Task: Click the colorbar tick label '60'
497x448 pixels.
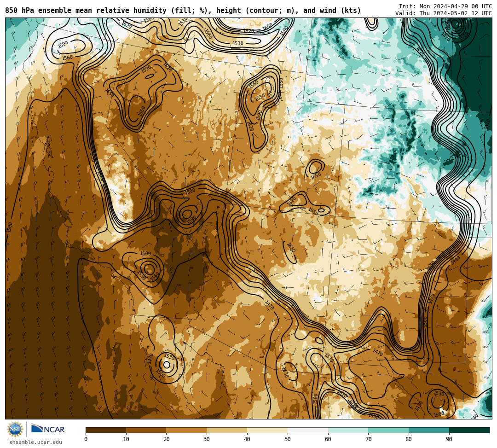Action: [x=328, y=439]
